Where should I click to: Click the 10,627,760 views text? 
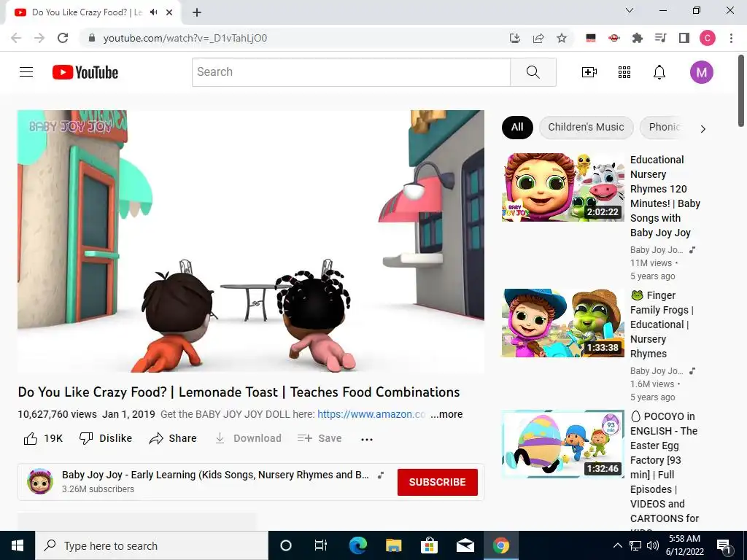tap(57, 414)
